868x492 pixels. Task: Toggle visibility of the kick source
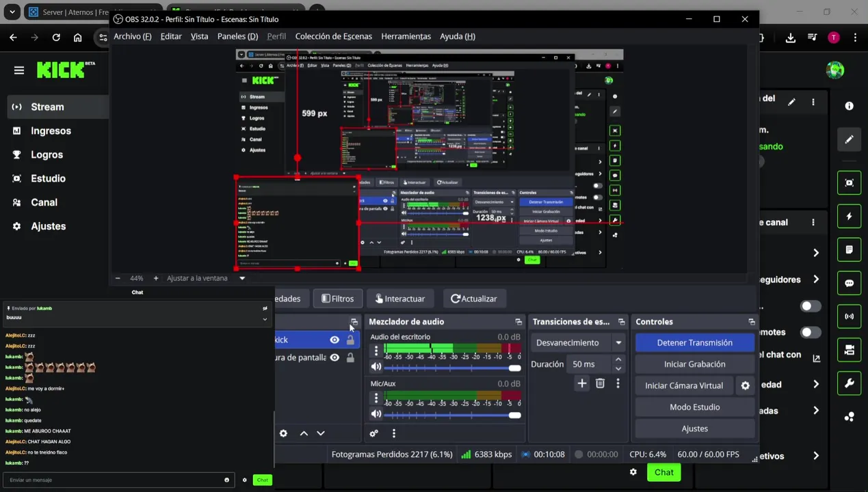coord(334,340)
